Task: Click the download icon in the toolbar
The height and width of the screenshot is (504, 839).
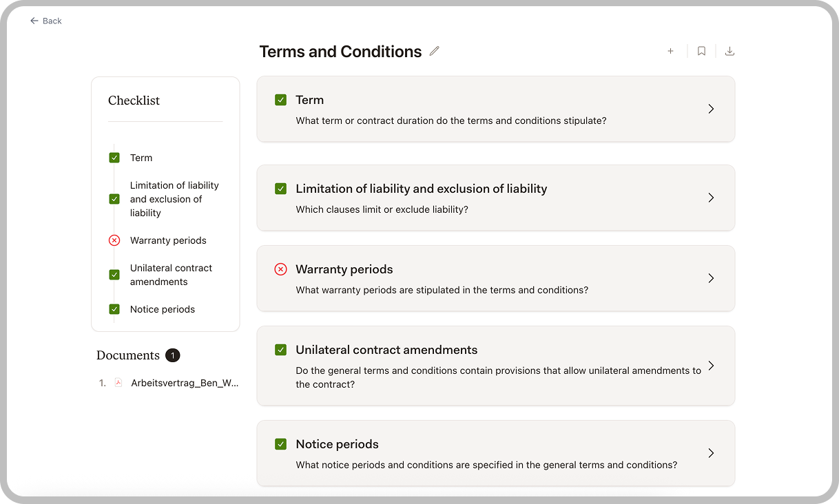Action: click(729, 51)
